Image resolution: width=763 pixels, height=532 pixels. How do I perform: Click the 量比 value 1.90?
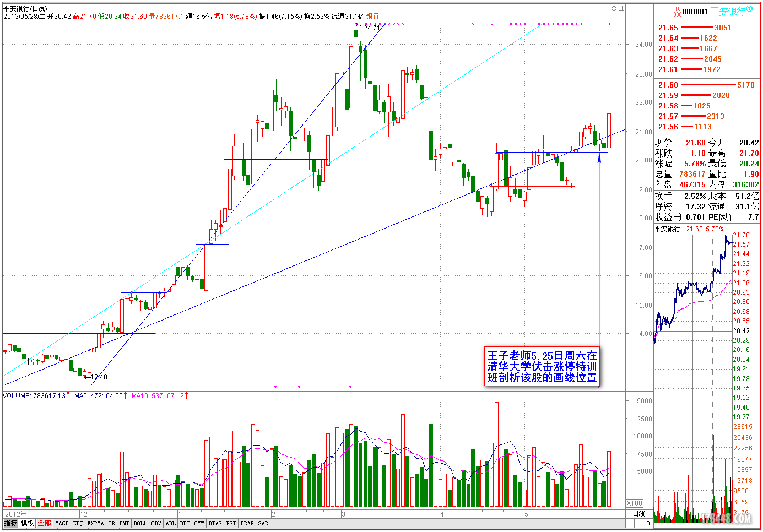(x=751, y=174)
